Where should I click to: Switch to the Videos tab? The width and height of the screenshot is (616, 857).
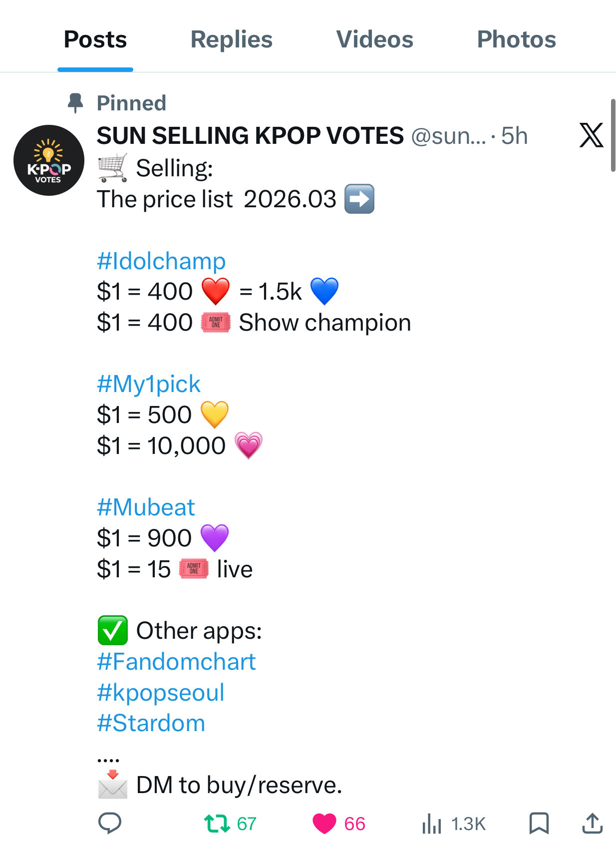click(374, 39)
